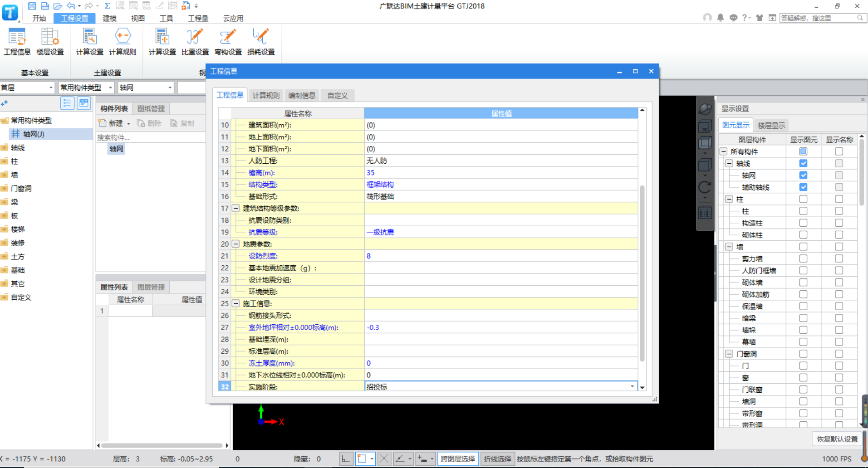
Task: Enable 显示图元 checkbox for 构造柱
Action: 803,223
